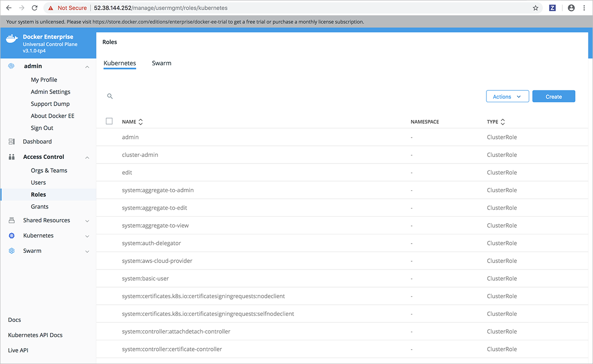Open Grants in Access Control menu
The width and height of the screenshot is (593, 364).
39,207
